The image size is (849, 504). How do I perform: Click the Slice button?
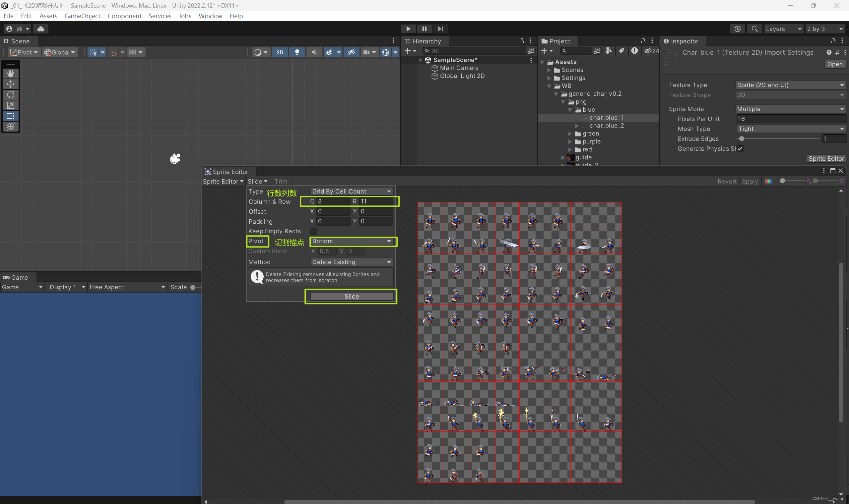(x=351, y=296)
